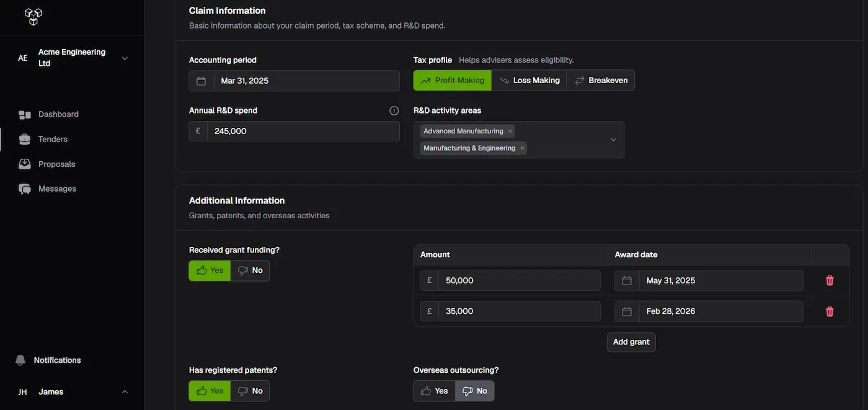Click the grant amount field 50,000
The height and width of the screenshot is (410, 868).
coord(510,280)
